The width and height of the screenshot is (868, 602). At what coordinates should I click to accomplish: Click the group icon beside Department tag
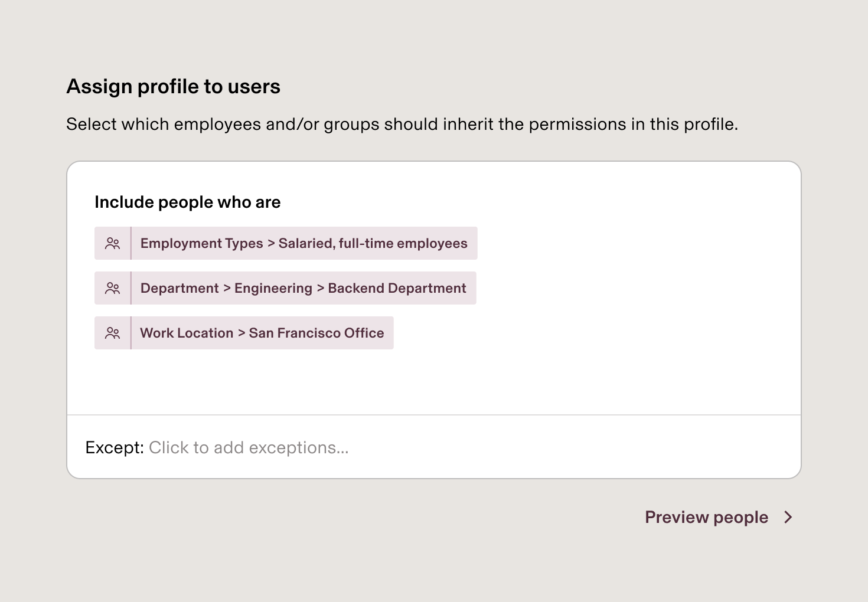pos(112,288)
